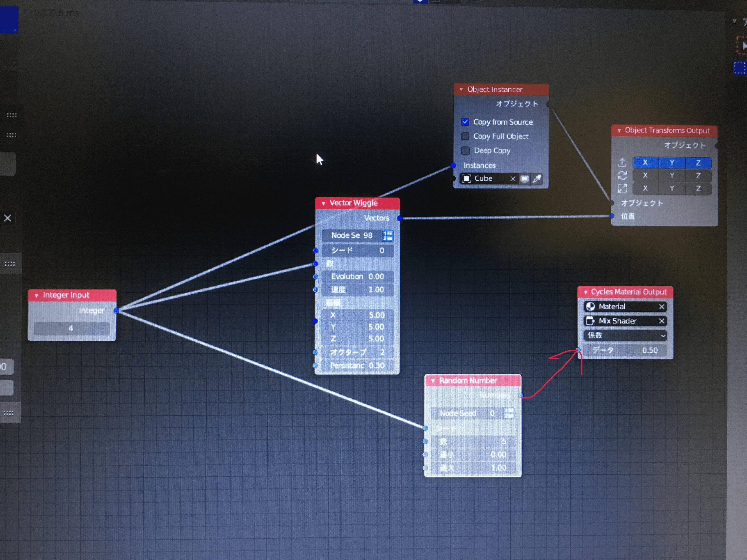This screenshot has height=560, width=747.
Task: Click the Cube object icon in Object Instancer
Action: (466, 178)
